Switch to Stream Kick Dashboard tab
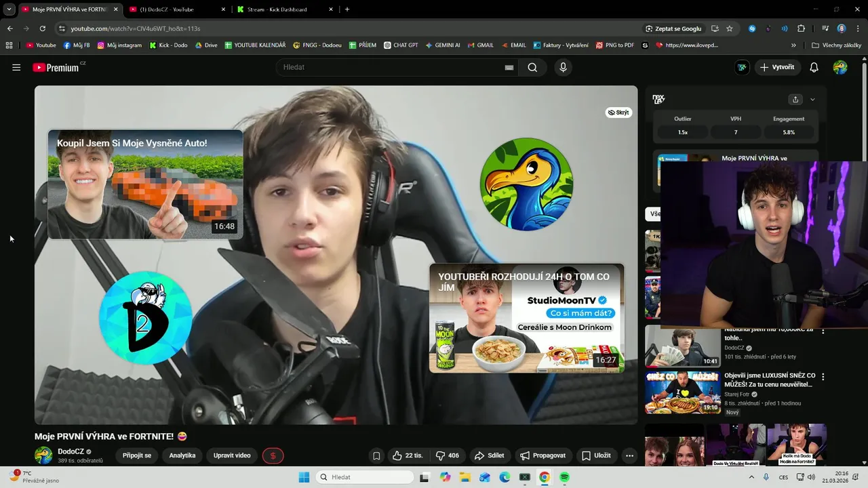The width and height of the screenshot is (868, 488). pyautogui.click(x=285, y=9)
